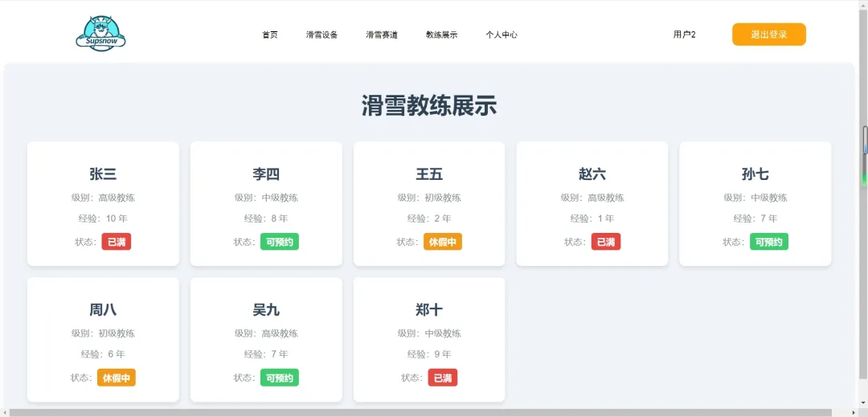This screenshot has width=868, height=417.
Task: Click 孙七's experience text 7 年
Action: tap(769, 219)
